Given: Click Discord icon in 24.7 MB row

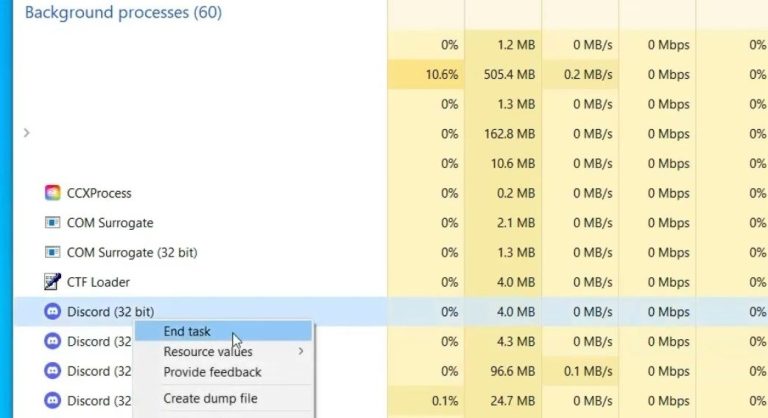Looking at the screenshot, I should coord(52,401).
